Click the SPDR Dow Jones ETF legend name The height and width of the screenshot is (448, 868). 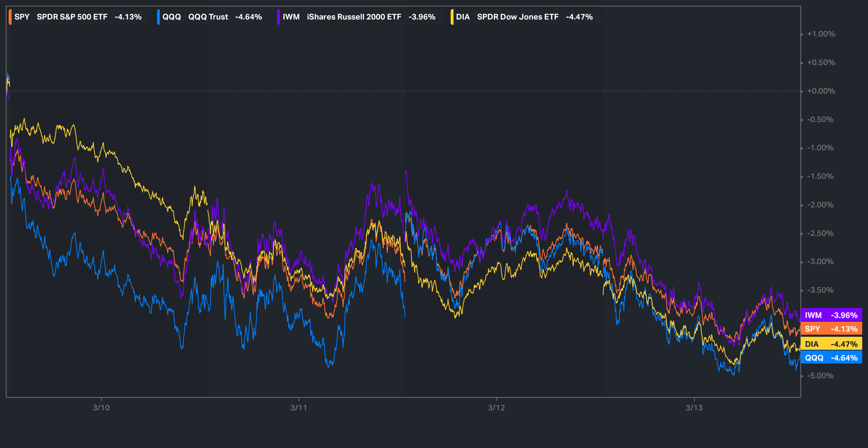(x=518, y=17)
